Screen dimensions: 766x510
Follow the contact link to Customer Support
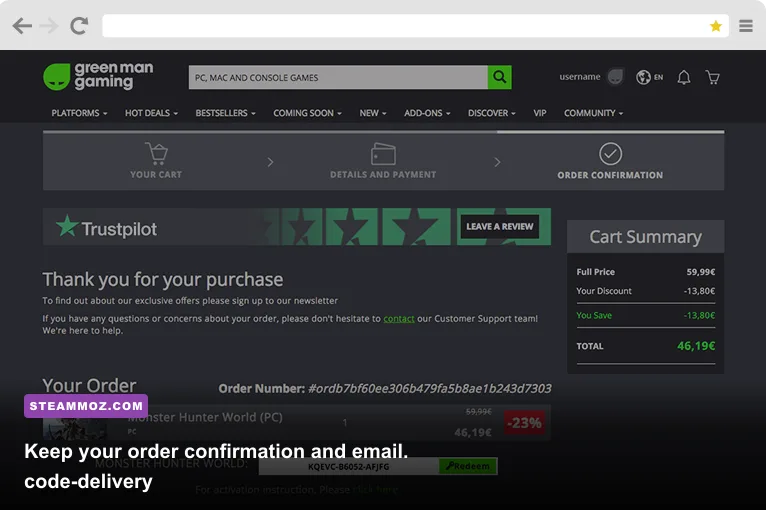point(399,319)
